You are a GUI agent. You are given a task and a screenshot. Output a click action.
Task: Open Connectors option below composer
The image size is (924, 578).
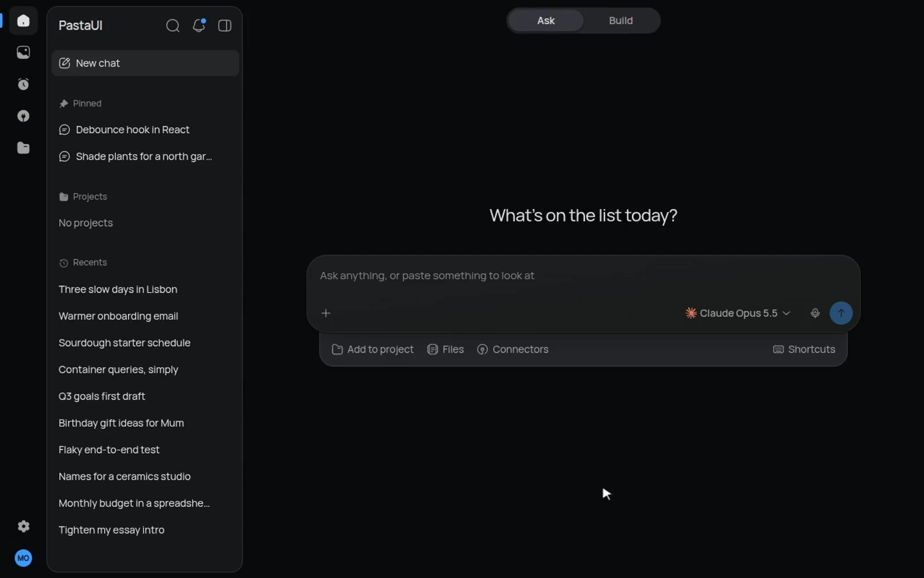[513, 349]
